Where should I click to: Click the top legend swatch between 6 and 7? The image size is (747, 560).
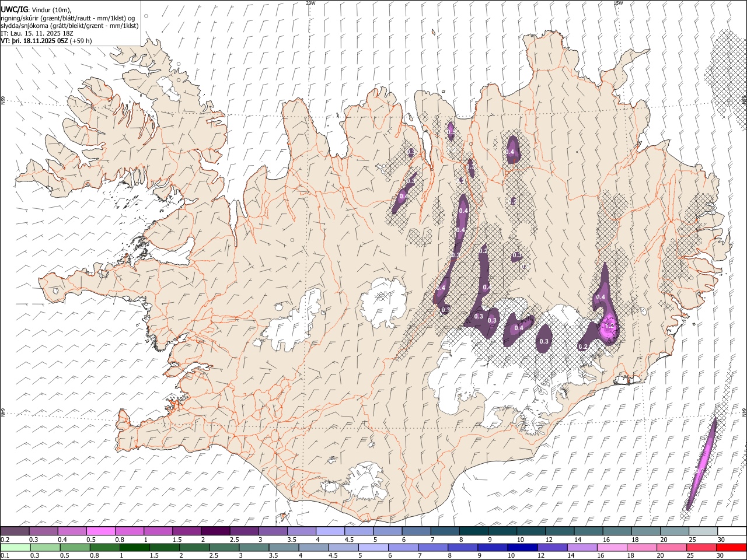pyautogui.click(x=416, y=531)
